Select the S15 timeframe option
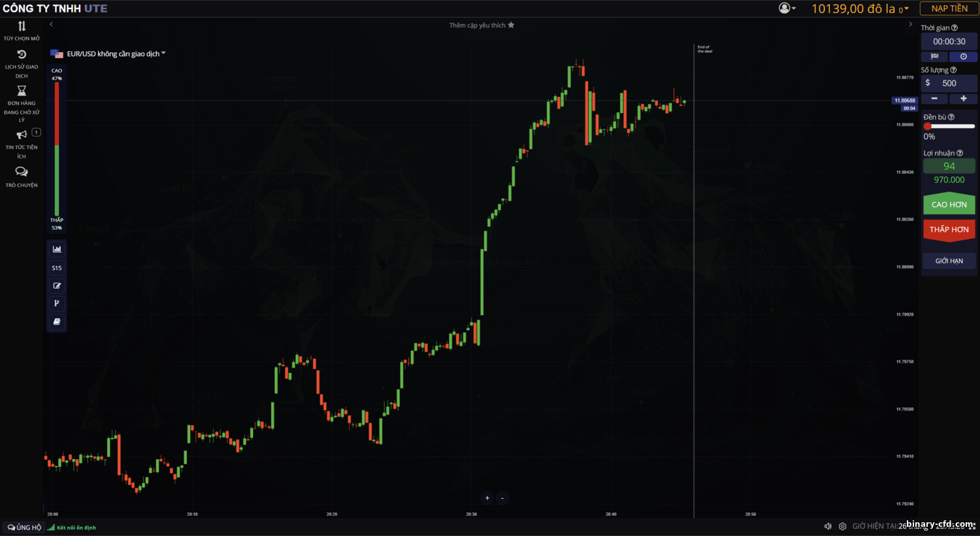Image resolution: width=980 pixels, height=536 pixels. [x=57, y=268]
